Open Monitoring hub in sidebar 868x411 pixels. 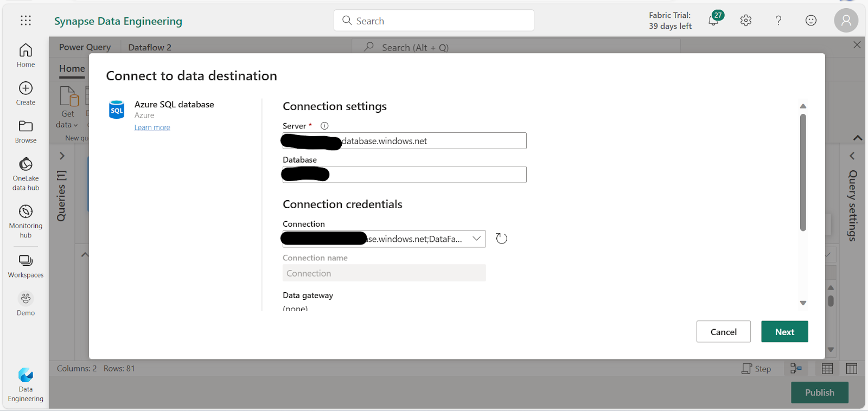pyautogui.click(x=25, y=221)
